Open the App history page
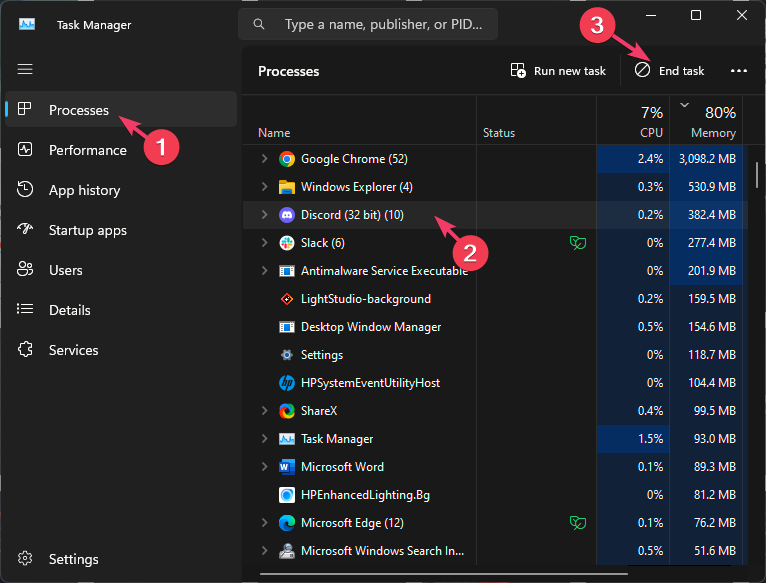This screenshot has width=766, height=583. (84, 190)
